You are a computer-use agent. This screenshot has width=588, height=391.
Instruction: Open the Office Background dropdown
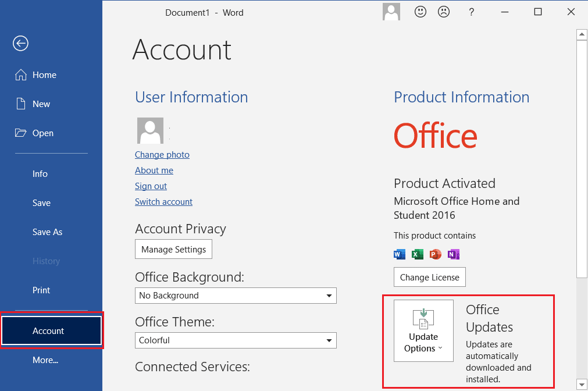pos(330,296)
